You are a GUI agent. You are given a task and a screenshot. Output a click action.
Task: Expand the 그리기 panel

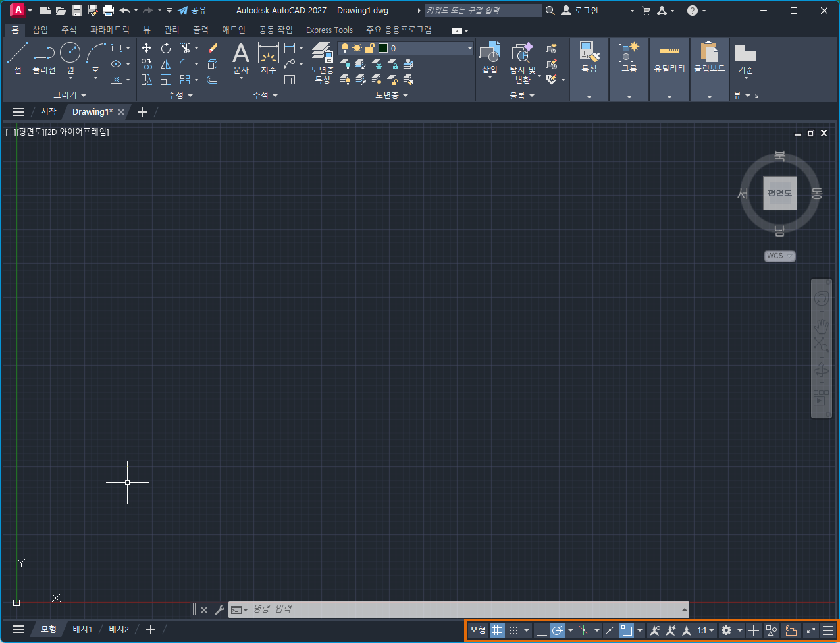[x=70, y=95]
